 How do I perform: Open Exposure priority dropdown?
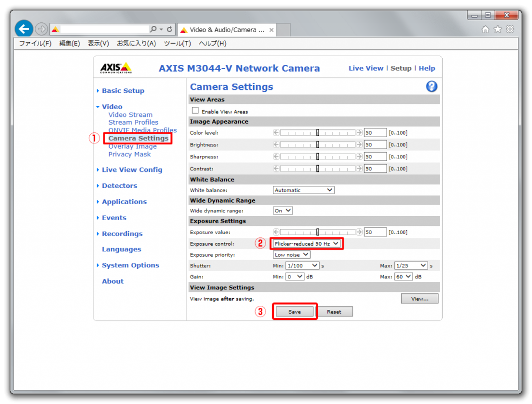point(291,254)
